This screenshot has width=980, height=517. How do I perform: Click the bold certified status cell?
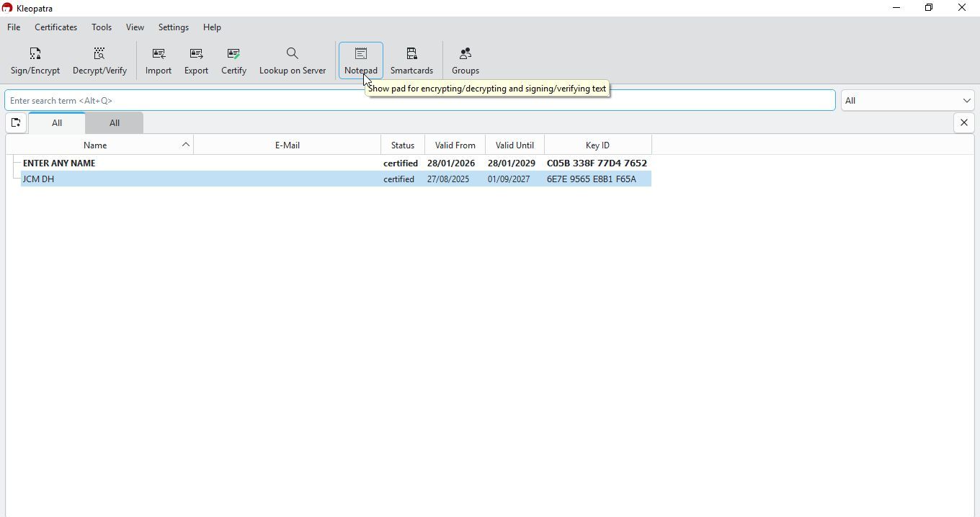tap(401, 163)
